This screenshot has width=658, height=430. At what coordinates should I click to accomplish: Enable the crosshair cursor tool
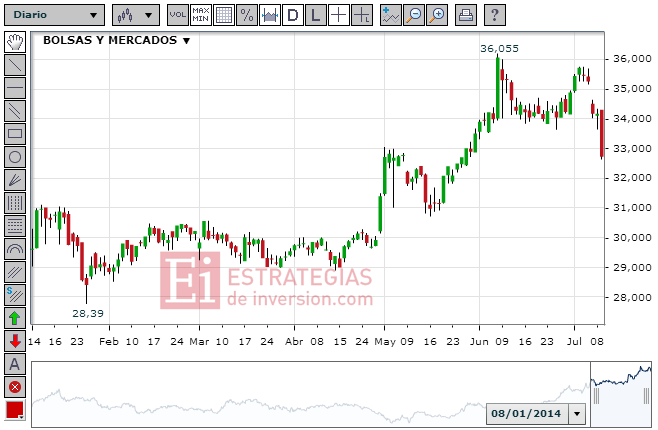339,16
